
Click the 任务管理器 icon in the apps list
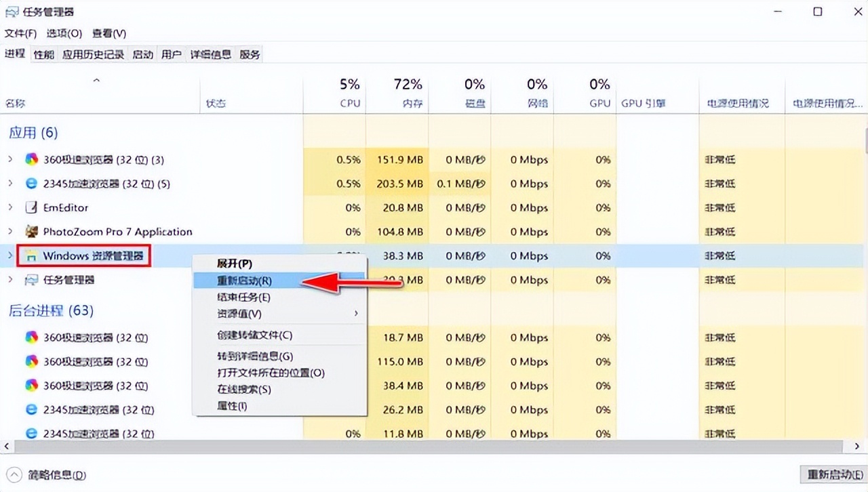coord(31,280)
